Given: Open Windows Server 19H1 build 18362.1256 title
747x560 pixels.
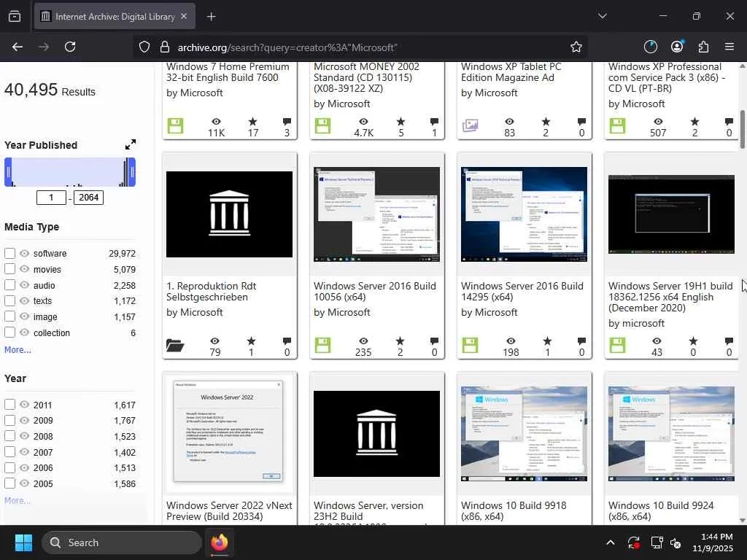Looking at the screenshot, I should click(x=670, y=297).
